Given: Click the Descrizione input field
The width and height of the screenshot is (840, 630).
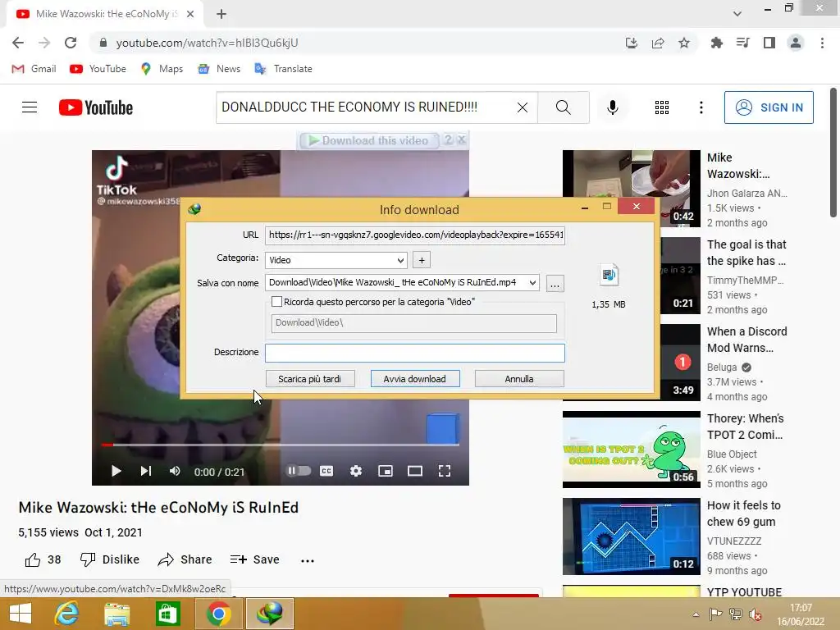Looking at the screenshot, I should click(x=414, y=353).
